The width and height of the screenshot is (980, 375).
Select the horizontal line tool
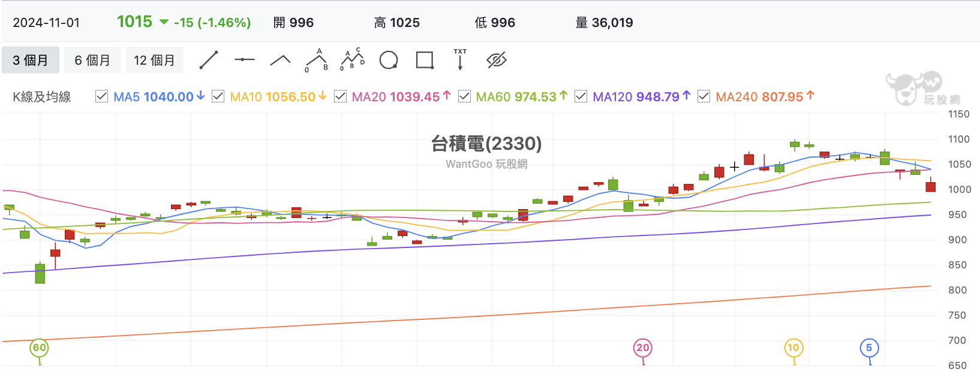click(245, 60)
